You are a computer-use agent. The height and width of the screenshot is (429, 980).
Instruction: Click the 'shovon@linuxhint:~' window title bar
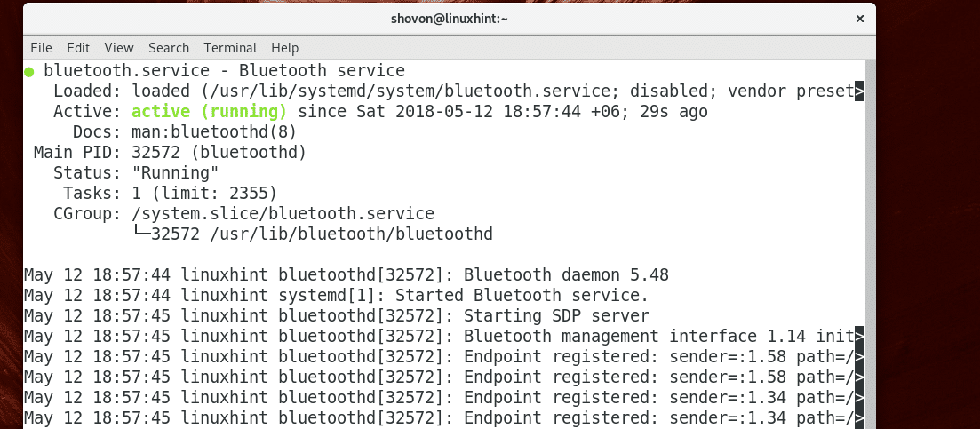tap(448, 18)
